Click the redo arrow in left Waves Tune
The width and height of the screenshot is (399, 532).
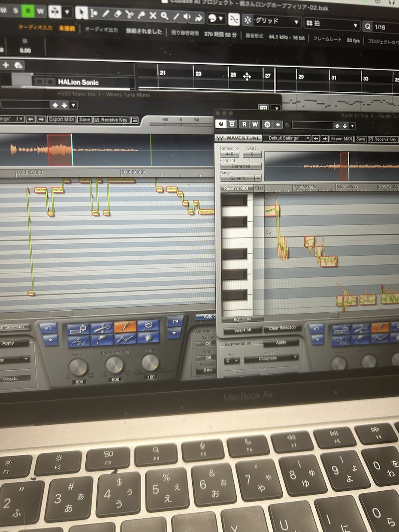(x=175, y=322)
